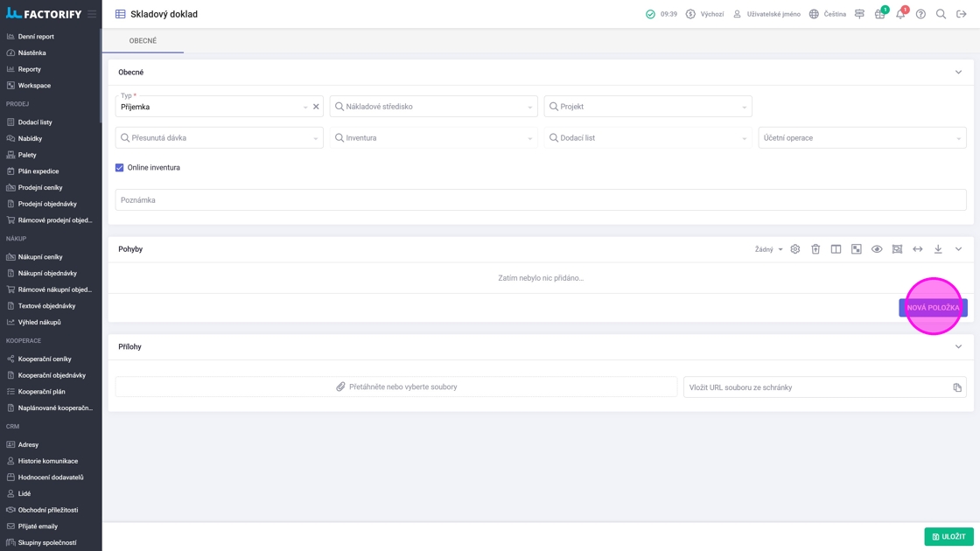Open the Účetní operace dropdown

click(x=862, y=138)
